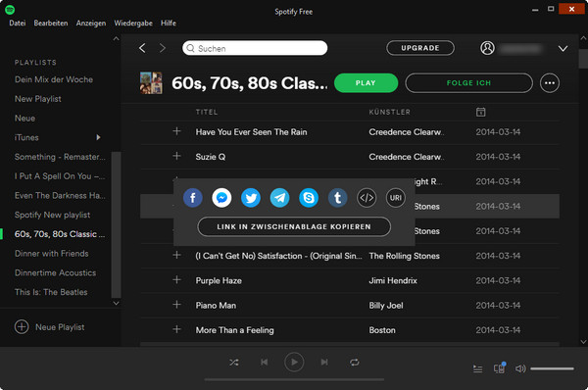This screenshot has height=390, width=588.
Task: Share via Telegram icon
Action: tap(279, 198)
